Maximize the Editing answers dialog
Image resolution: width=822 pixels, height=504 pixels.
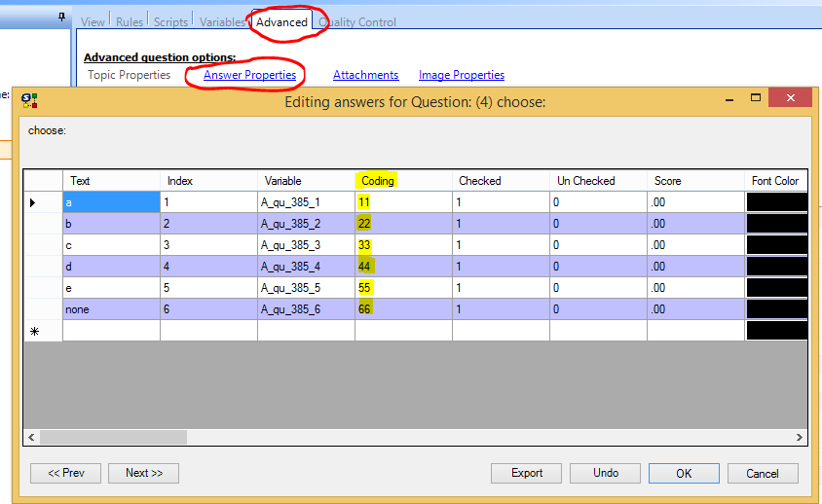point(756,98)
